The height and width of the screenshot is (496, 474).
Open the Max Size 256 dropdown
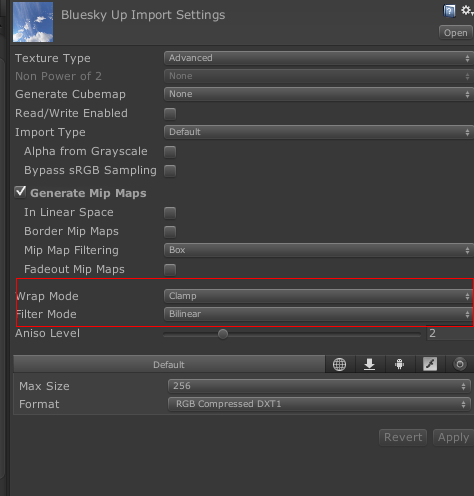point(319,386)
